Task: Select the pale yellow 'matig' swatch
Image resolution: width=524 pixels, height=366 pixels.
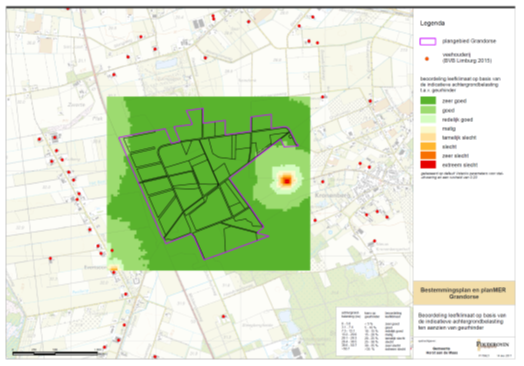Action: click(428, 128)
